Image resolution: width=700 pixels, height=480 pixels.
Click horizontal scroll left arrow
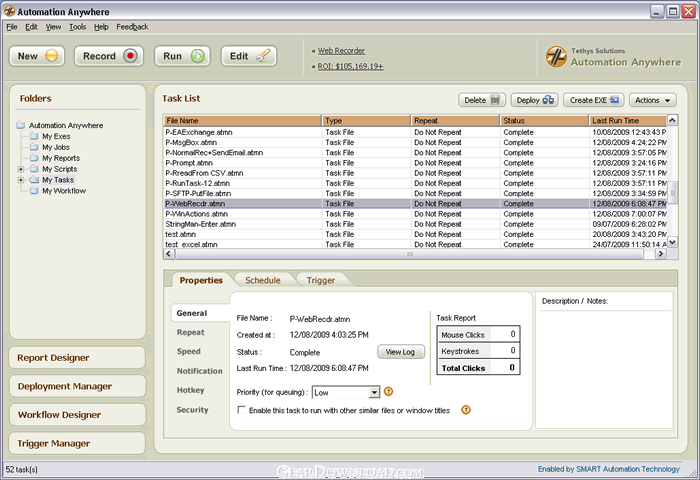169,254
